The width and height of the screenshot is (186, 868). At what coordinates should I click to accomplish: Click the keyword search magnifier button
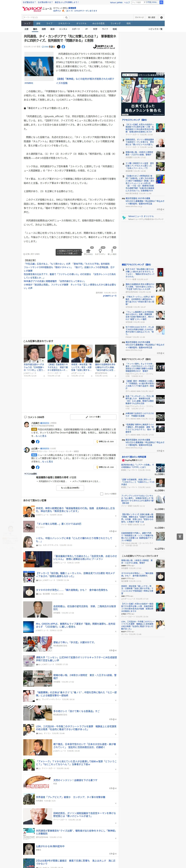[x=66, y=18]
